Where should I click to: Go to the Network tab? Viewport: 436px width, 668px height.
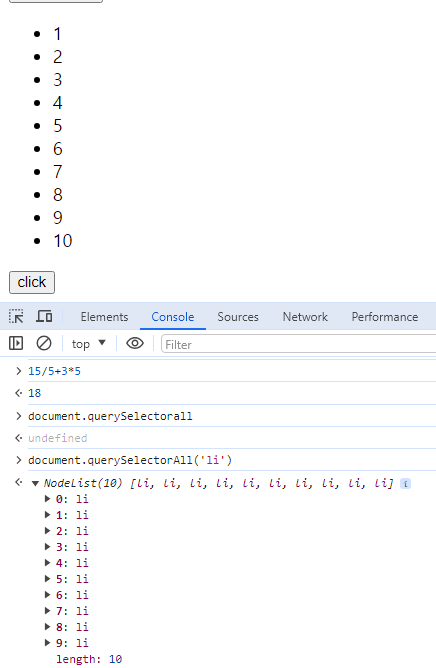[x=305, y=317]
